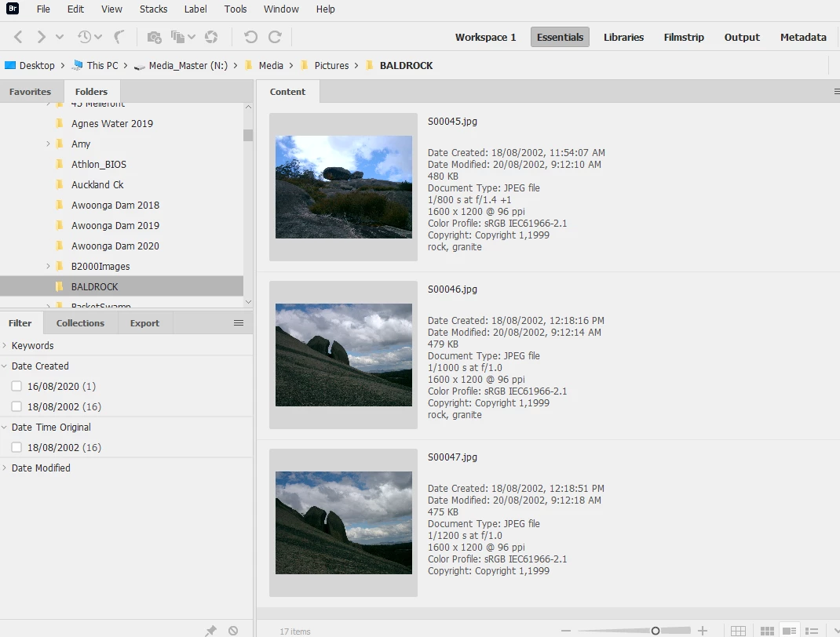The height and width of the screenshot is (637, 840).
Task: Expand the Keywords filter section
Action: click(4, 345)
